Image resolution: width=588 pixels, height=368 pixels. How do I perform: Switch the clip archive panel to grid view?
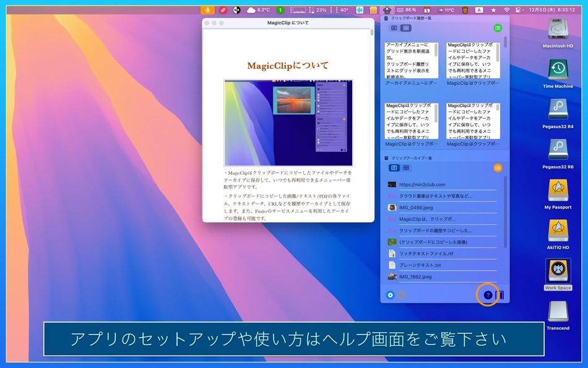click(406, 168)
